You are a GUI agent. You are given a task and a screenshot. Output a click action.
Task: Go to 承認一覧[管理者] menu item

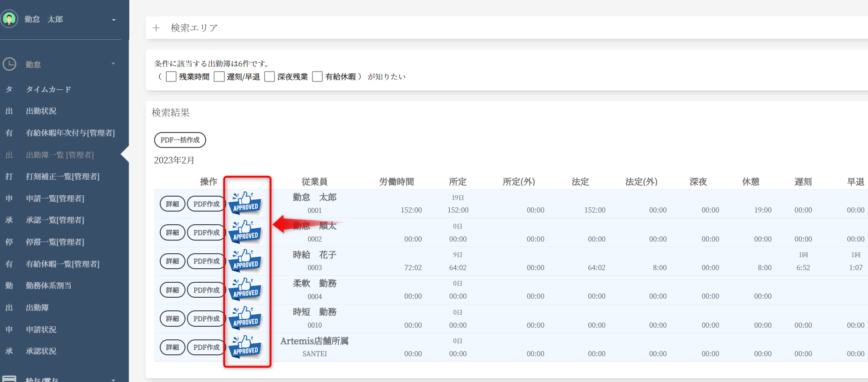(x=55, y=220)
